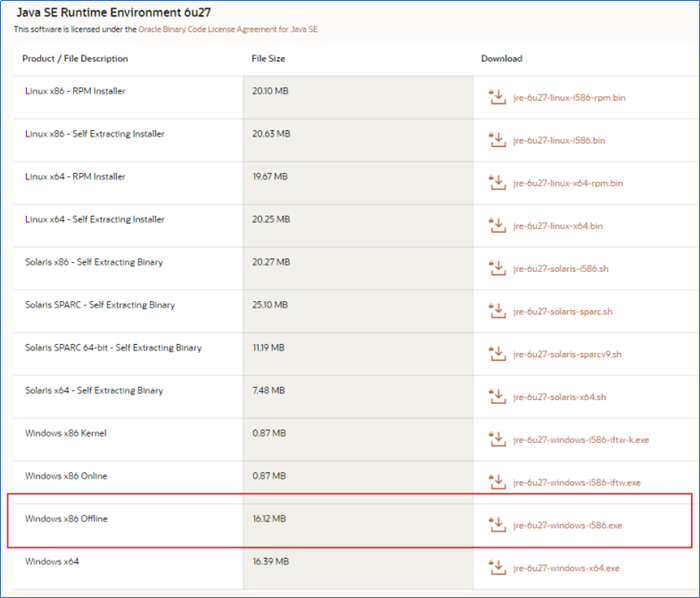This screenshot has width=700, height=598.
Task: Select 'Solaris x64 - Self Extracting Binary' text
Action: click(x=94, y=391)
